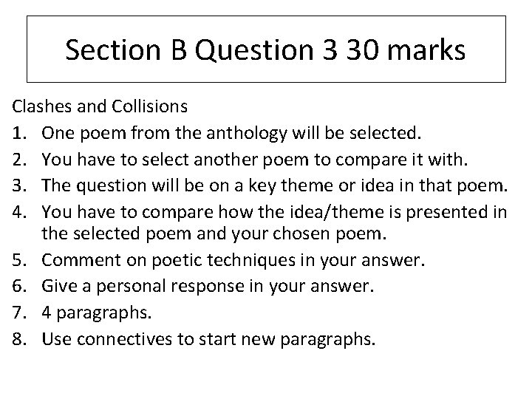The image size is (532, 399).
Task: Click the slide title "Section B Question 3 30 marks"
Action: tap(266, 50)
